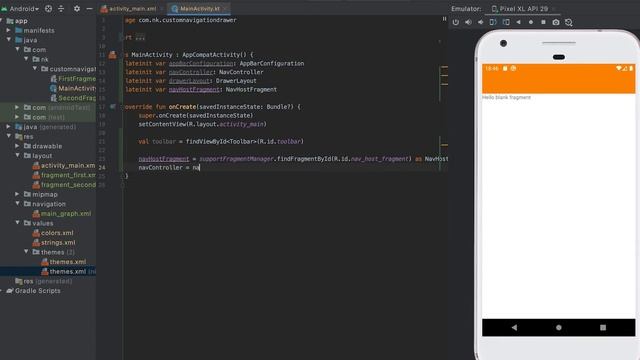This screenshot has height=360, width=640.
Task: Select Pixel XL API 29 emulator tab
Action: pyautogui.click(x=524, y=9)
